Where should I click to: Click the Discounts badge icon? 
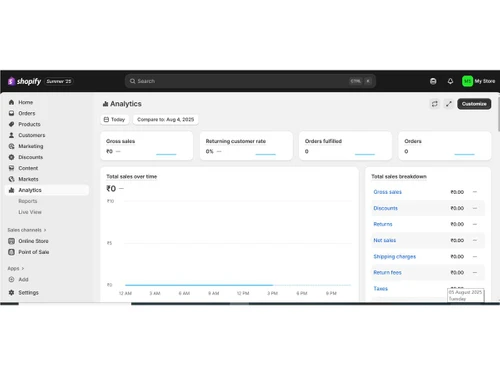pos(11,157)
